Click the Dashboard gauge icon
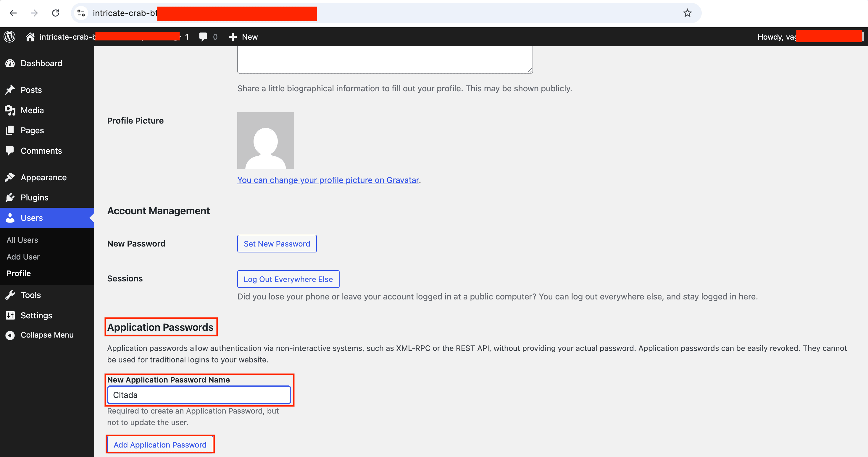868x457 pixels. (10, 63)
